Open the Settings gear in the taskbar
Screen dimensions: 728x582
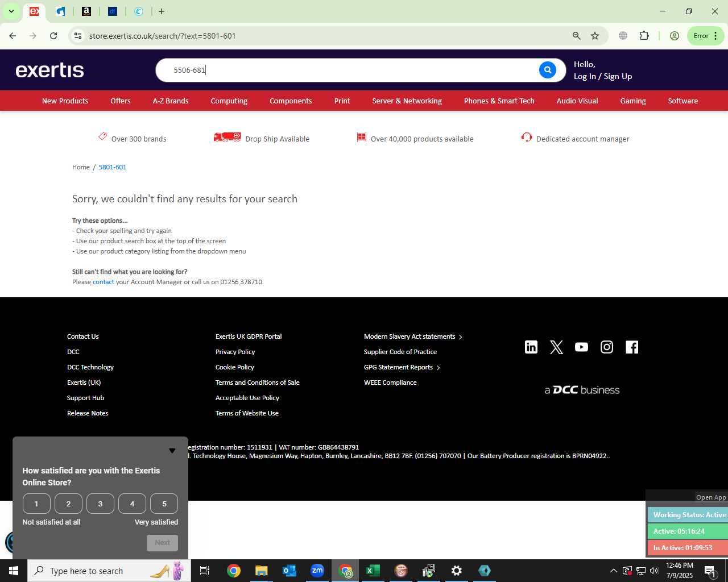(457, 571)
